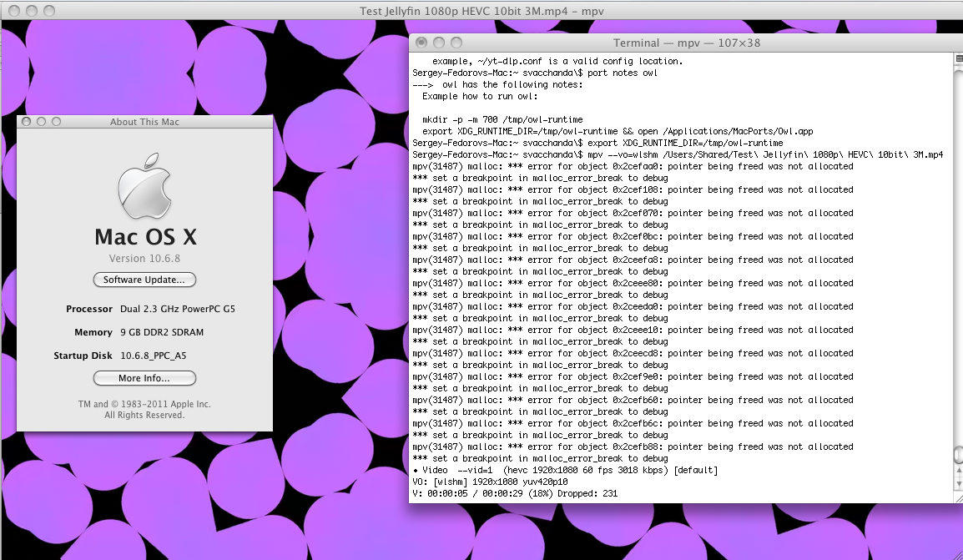Image resolution: width=963 pixels, height=560 pixels.
Task: Click the Version 10.6.8 text
Action: click(144, 259)
